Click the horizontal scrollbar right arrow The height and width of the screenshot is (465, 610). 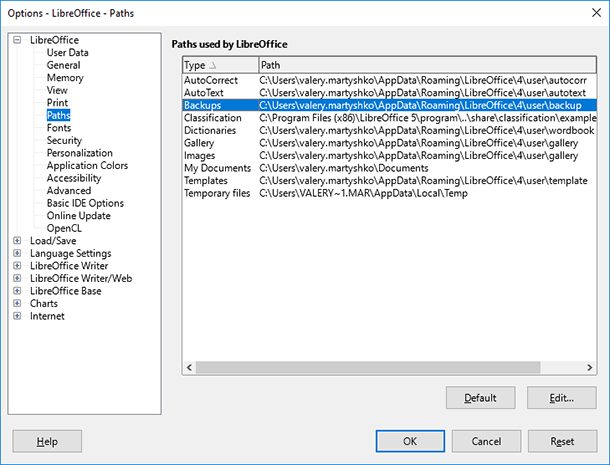(589, 367)
